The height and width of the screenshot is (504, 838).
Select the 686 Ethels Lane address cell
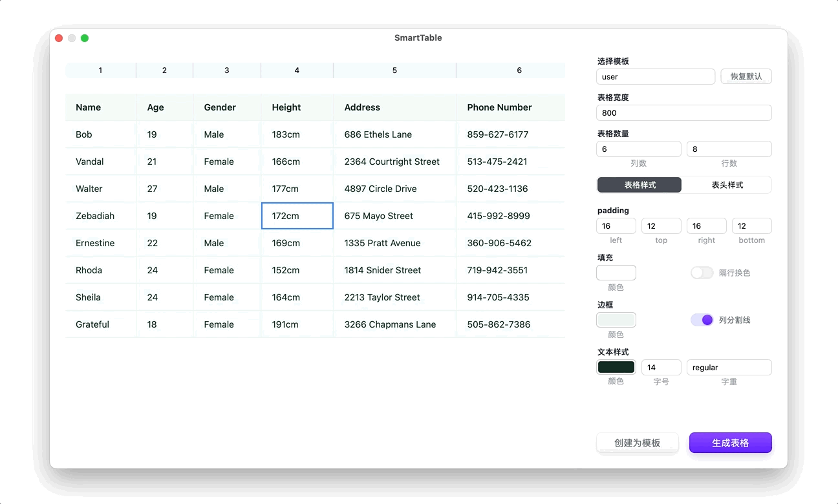(395, 134)
